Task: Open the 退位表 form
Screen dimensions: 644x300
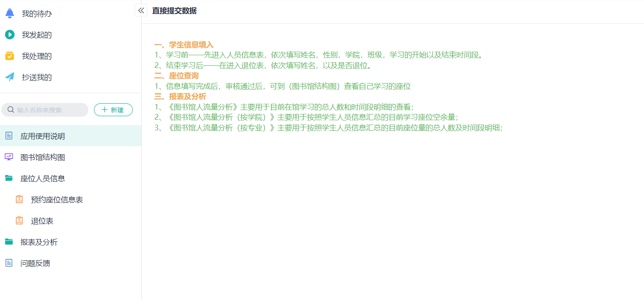Action: [42, 221]
